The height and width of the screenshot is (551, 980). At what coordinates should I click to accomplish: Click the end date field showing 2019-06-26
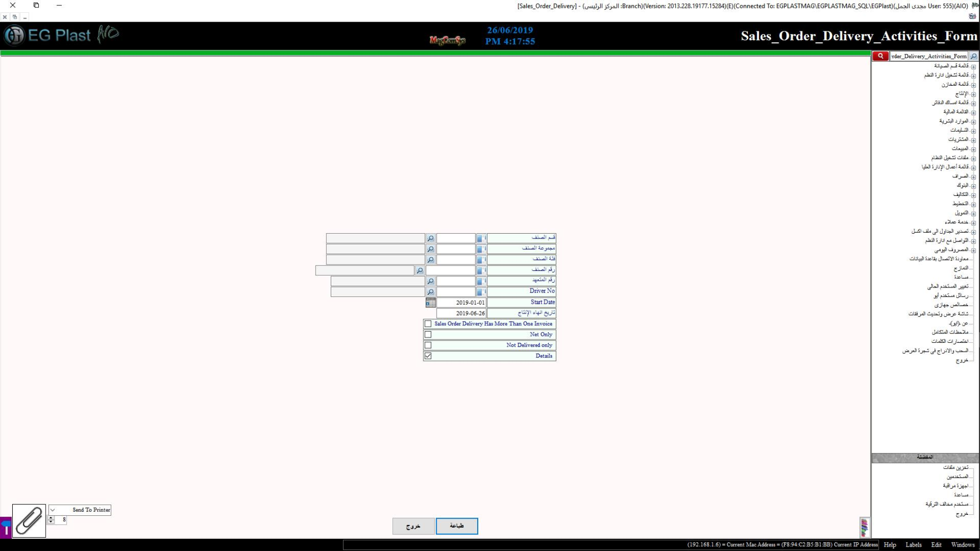[461, 313]
